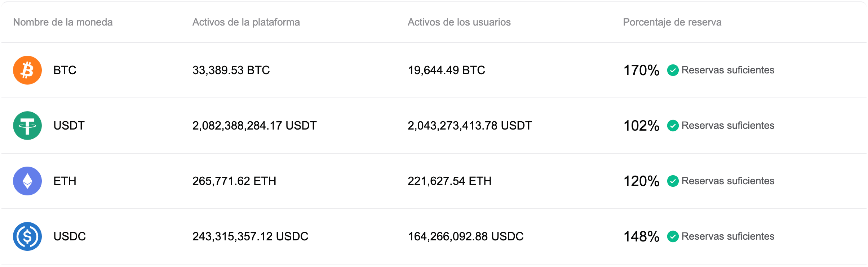Select the USDT Tether logo icon
The width and height of the screenshot is (868, 267).
pyautogui.click(x=27, y=126)
